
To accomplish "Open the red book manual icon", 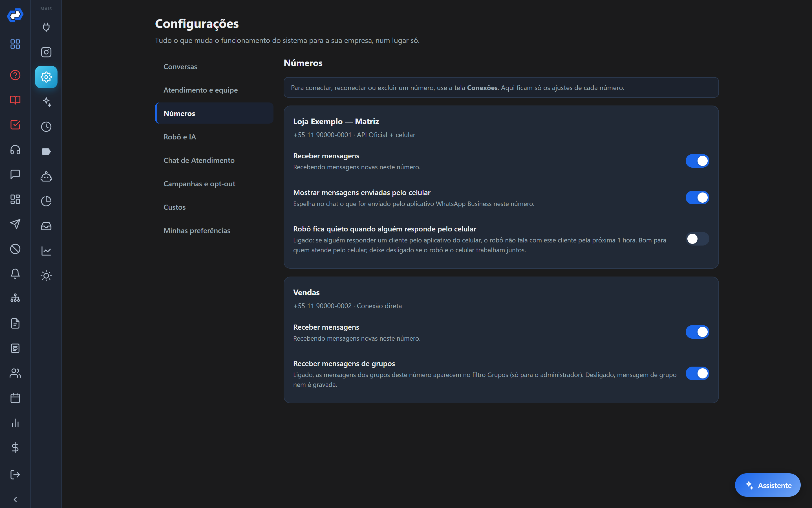I will tap(15, 100).
